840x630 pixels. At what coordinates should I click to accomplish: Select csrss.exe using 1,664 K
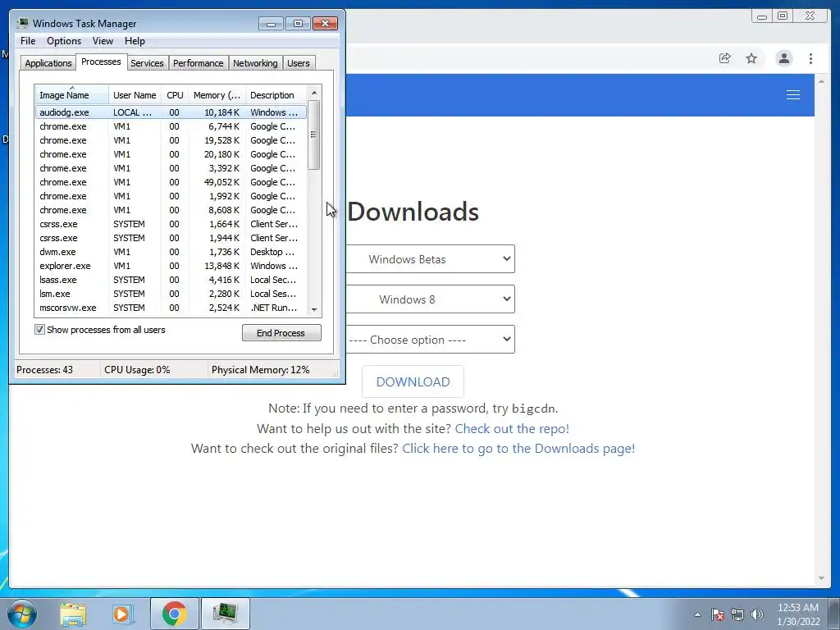171,224
